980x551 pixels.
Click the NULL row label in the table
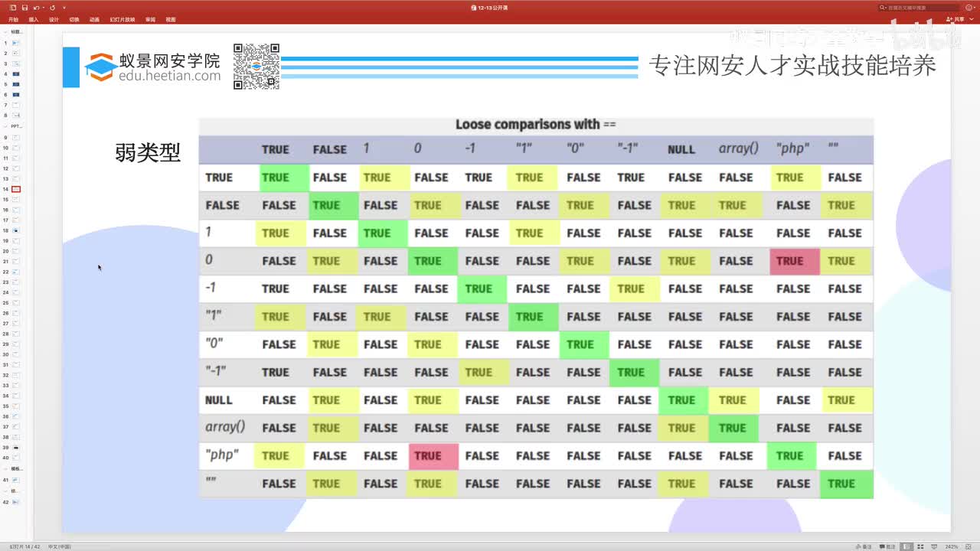[219, 400]
